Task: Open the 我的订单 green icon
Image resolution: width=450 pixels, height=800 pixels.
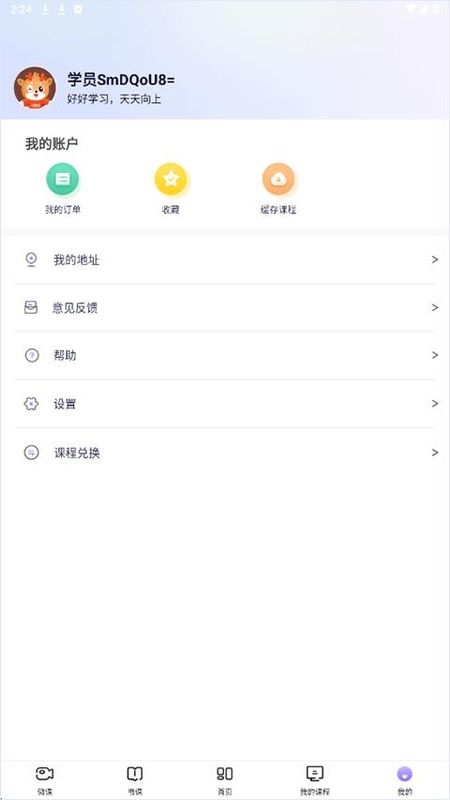Action: (63, 179)
